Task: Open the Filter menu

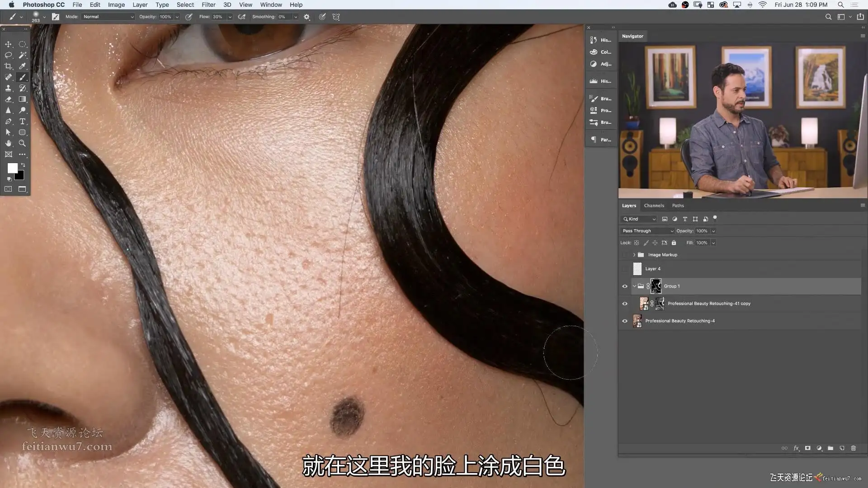Action: [208, 5]
